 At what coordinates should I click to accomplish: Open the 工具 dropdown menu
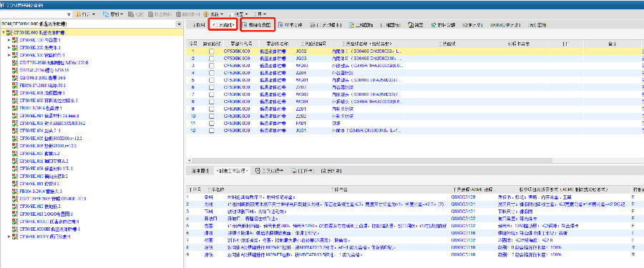coord(259,14)
